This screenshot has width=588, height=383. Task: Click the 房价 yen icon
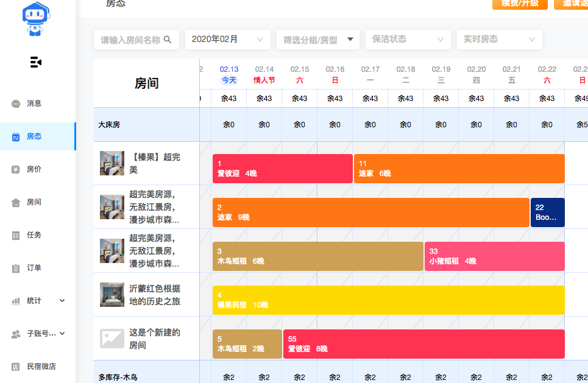point(16,169)
